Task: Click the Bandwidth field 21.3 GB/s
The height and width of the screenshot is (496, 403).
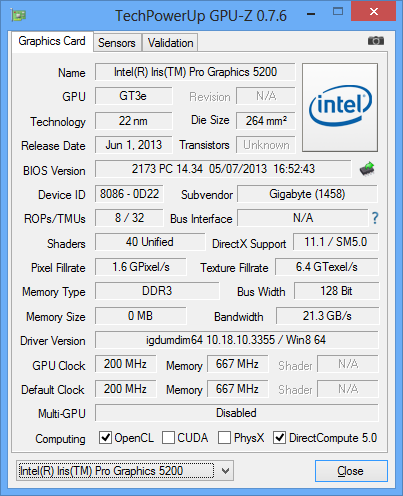Action: click(327, 316)
